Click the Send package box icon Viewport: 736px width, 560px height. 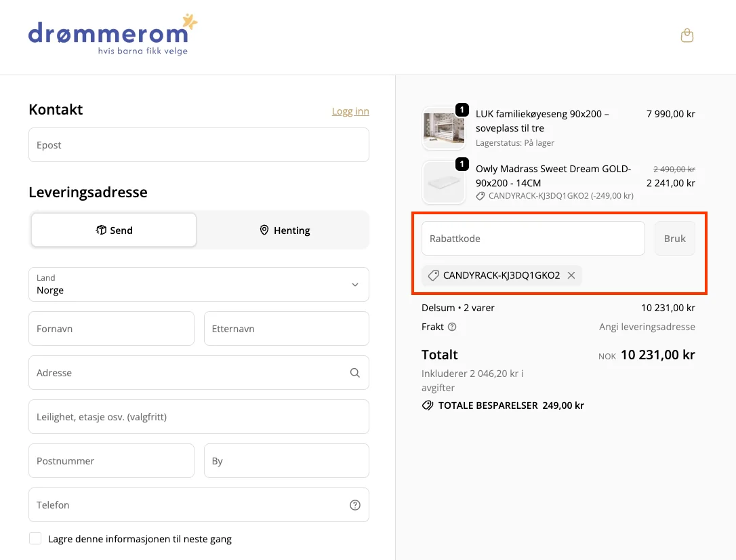pos(101,230)
